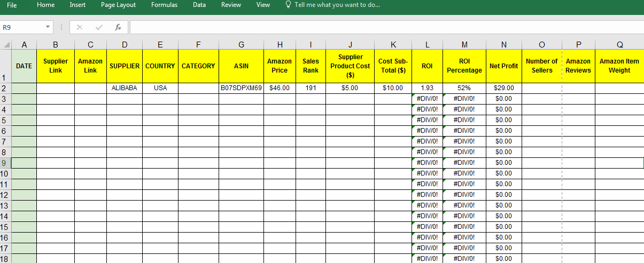Open the Insert ribbon tab
Viewport: 644px width, 263px height.
click(77, 5)
